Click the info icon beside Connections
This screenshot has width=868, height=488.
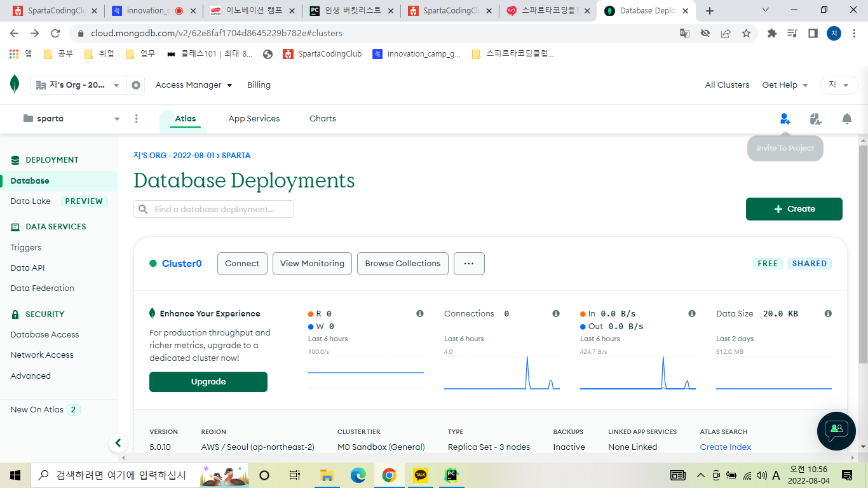(x=556, y=314)
